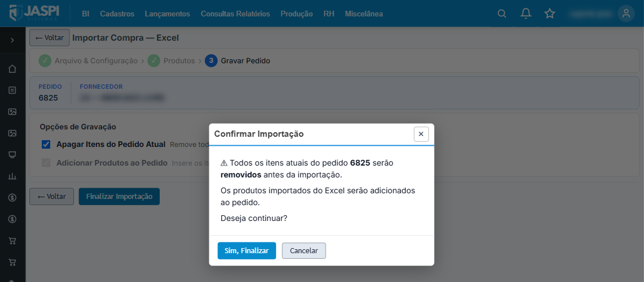644x282 pixels.
Task: Expand the sidebar with the chevron
Action: click(12, 40)
